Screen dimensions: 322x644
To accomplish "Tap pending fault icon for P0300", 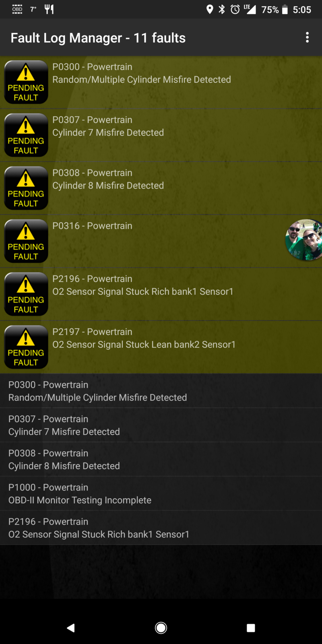I will (26, 82).
